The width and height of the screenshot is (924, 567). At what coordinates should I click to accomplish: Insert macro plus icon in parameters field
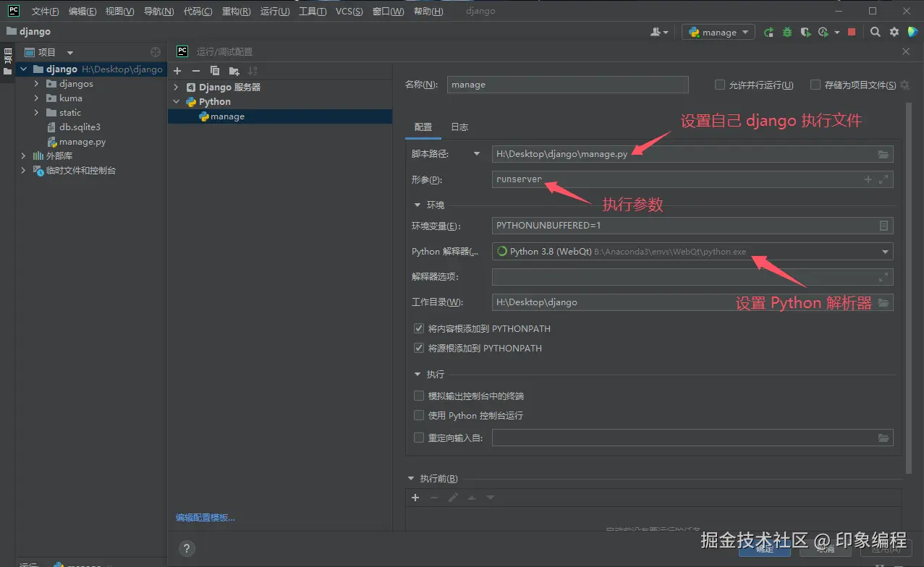(868, 179)
